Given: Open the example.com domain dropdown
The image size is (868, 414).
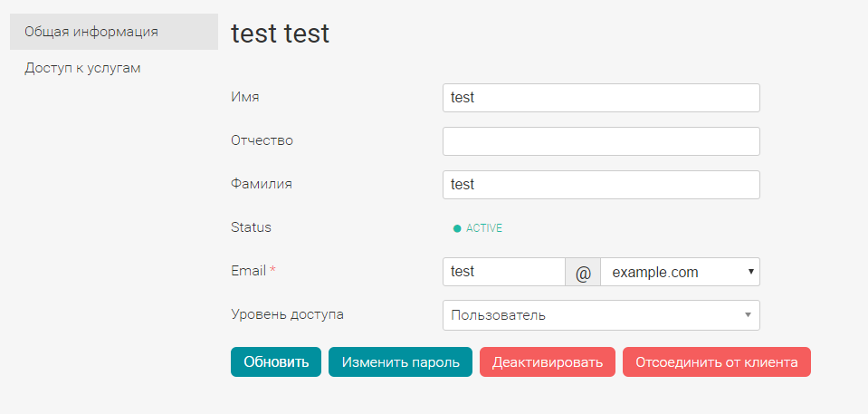Looking at the screenshot, I should coord(680,272).
